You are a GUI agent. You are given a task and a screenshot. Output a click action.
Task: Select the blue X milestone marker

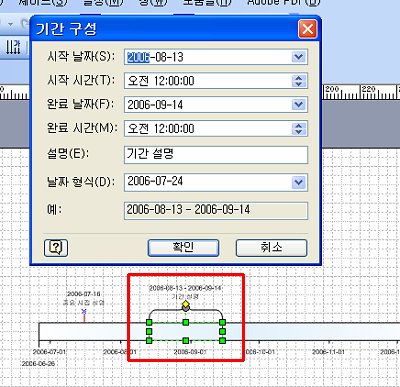(84, 312)
